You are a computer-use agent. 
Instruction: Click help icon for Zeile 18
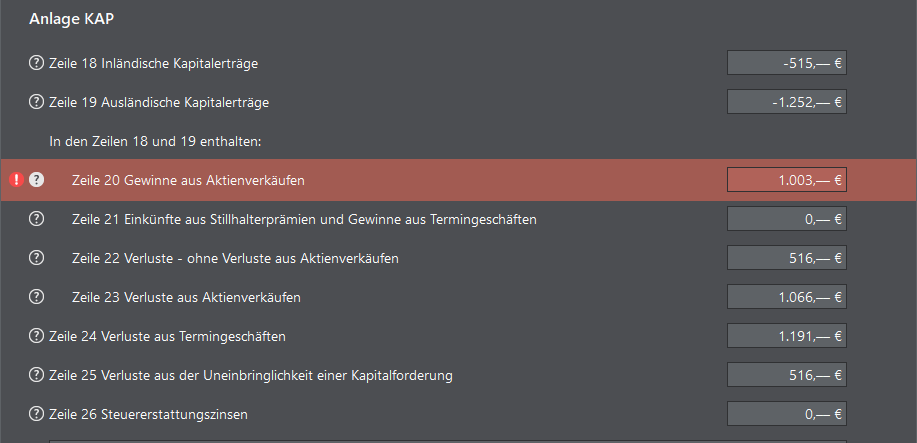click(x=37, y=64)
